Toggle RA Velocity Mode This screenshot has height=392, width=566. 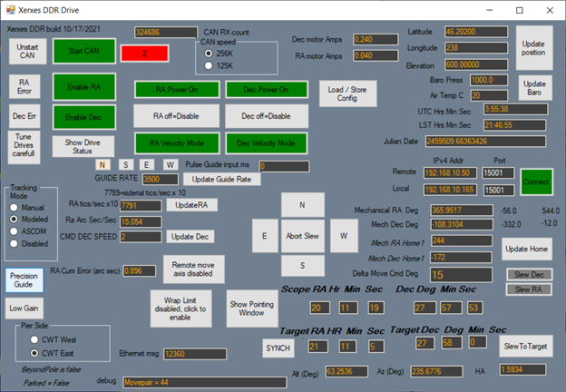click(177, 143)
